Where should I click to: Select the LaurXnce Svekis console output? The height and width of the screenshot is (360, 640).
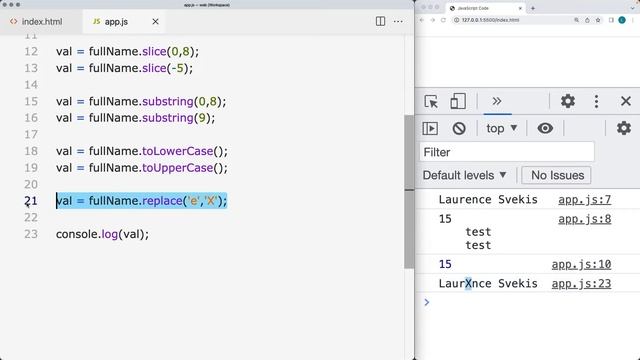tap(488, 284)
